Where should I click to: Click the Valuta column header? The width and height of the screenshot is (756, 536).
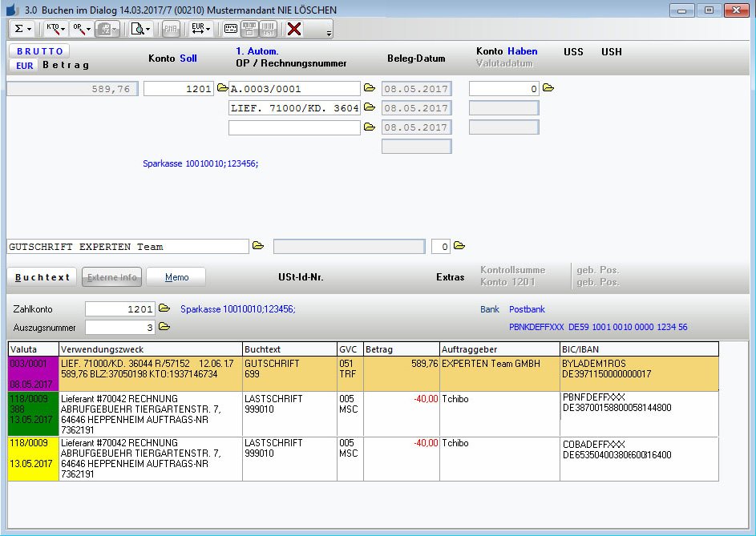coord(33,349)
